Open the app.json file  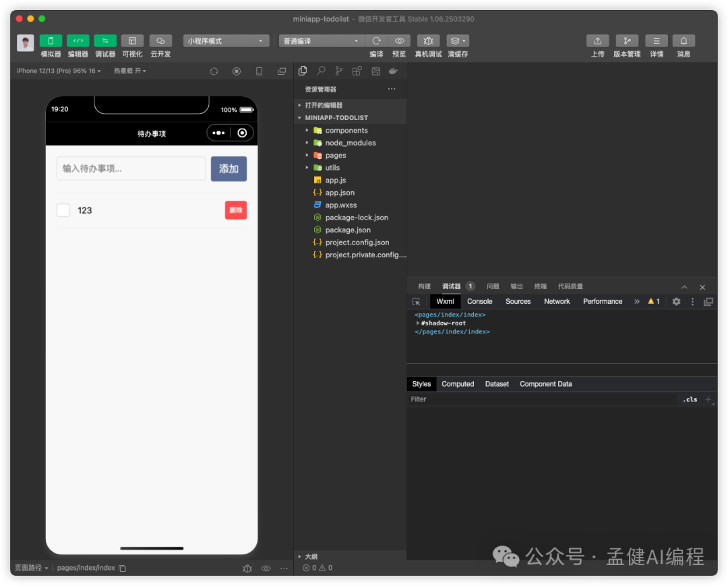[x=351, y=193]
